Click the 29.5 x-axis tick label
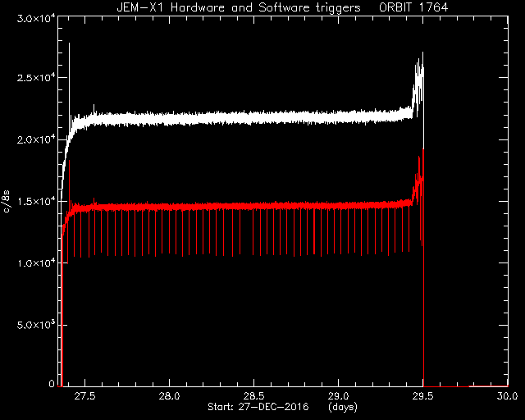This screenshot has width=525, height=420. pos(422,396)
